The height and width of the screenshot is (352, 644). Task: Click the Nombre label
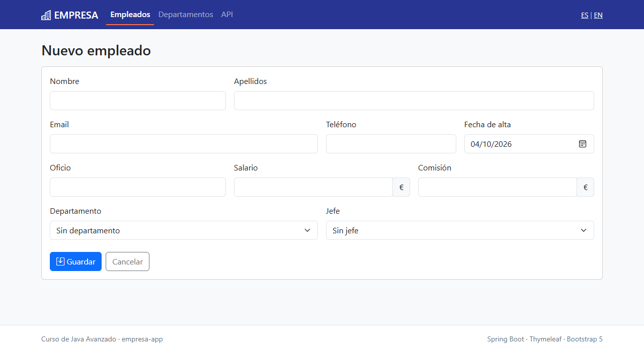pyautogui.click(x=64, y=81)
